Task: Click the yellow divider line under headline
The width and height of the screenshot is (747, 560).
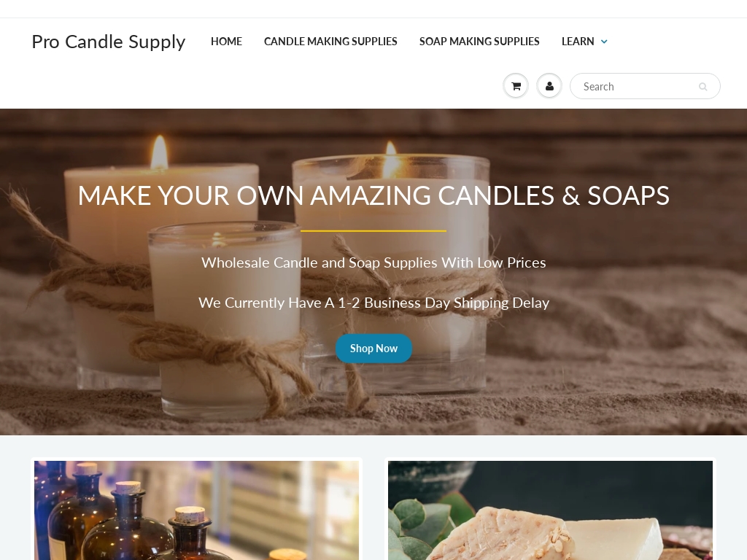Action: 373,231
